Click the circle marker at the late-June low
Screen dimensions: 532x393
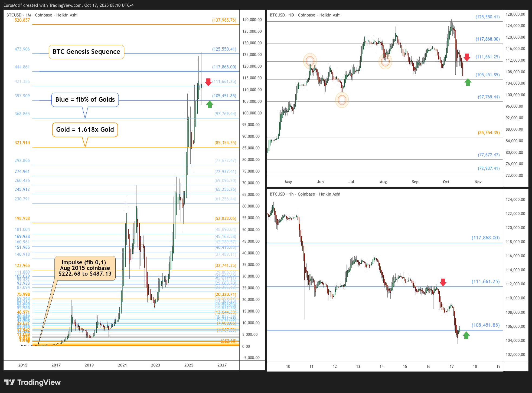(342, 100)
